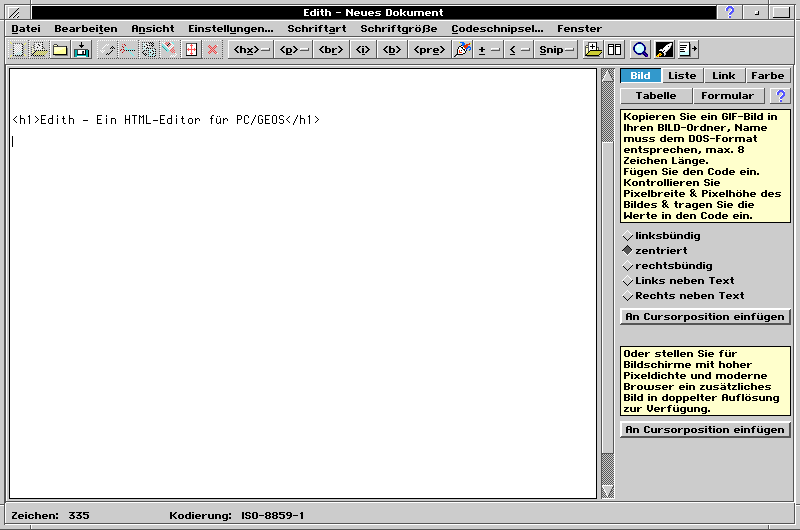
Task: Click the save document icon
Action: coord(81,49)
